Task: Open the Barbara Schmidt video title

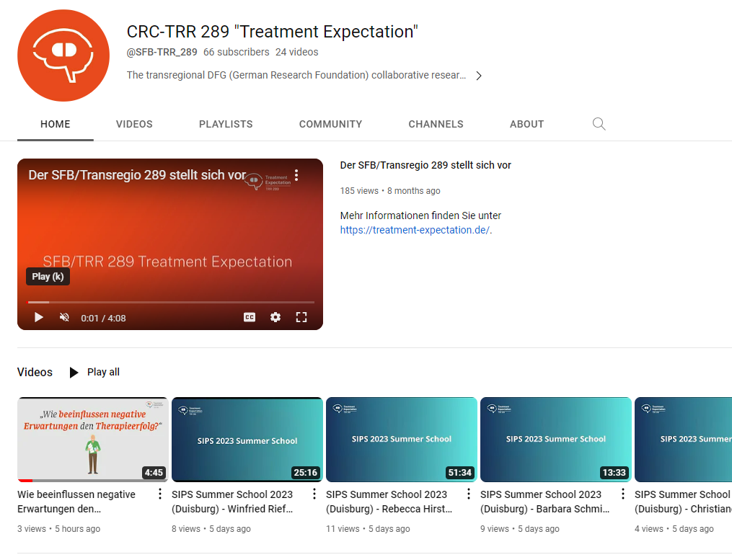Action: pyautogui.click(x=544, y=502)
